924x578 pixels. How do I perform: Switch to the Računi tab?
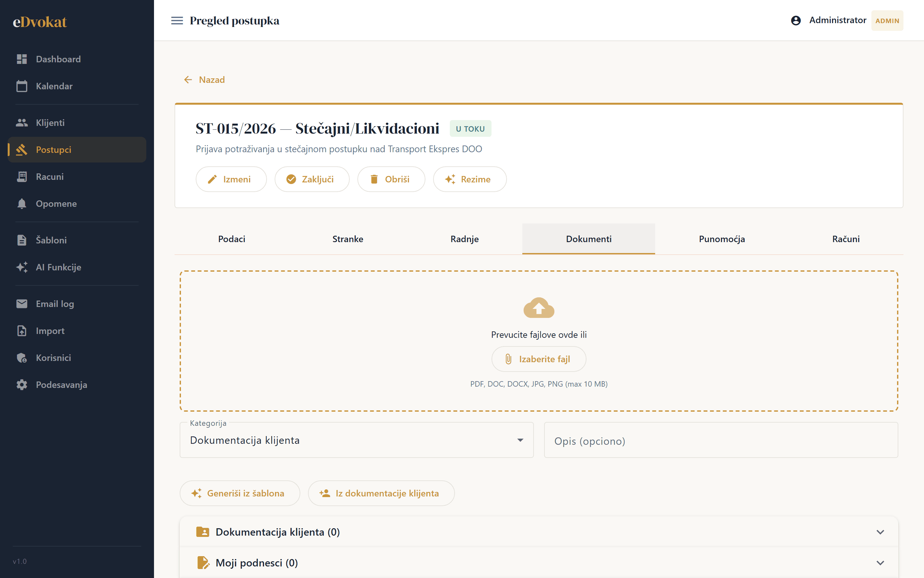coord(846,239)
